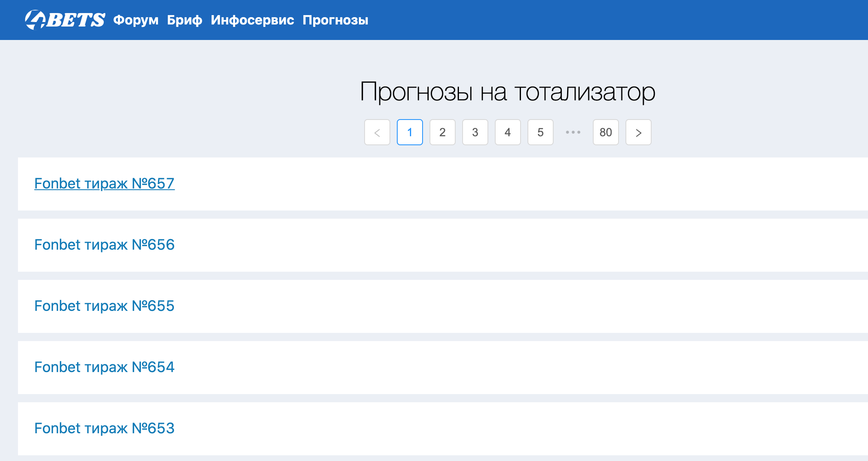Go to page 5
Viewport: 868px width, 461px height.
541,132
